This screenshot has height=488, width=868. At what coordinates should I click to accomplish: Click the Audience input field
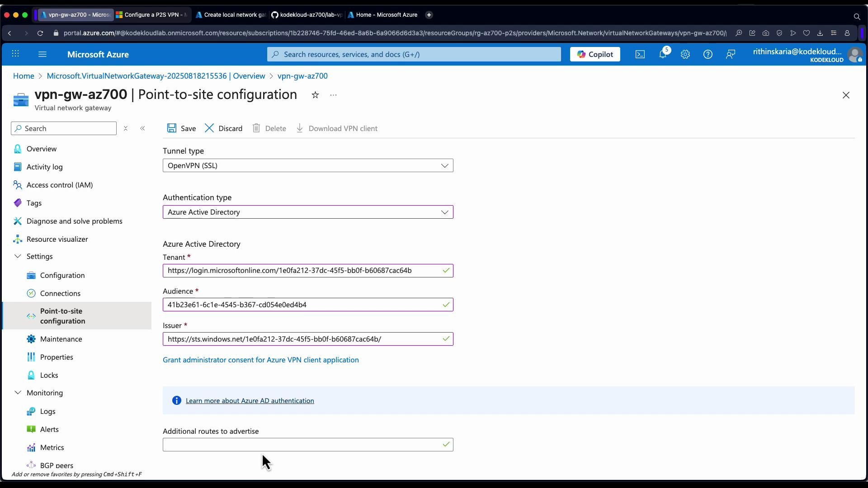click(308, 305)
